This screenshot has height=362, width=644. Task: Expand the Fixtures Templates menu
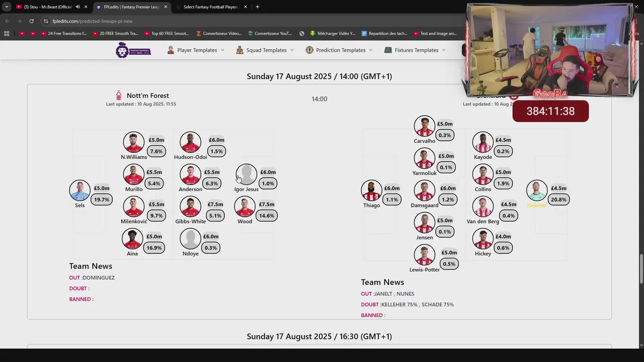[415, 50]
